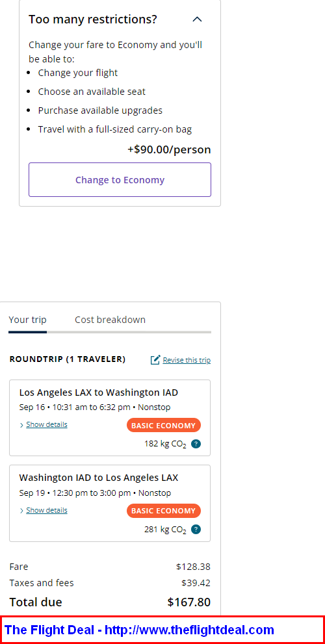Select the Your trip tab

tap(27, 320)
